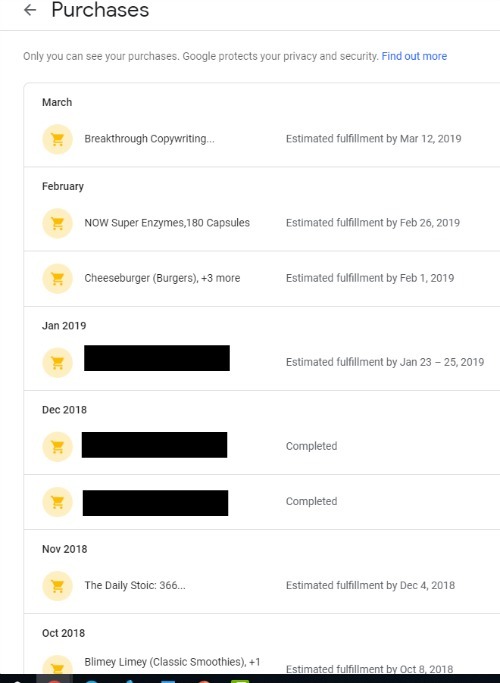Image resolution: width=500 pixels, height=683 pixels.
Task: View the Cheeseburger (Burgers), +3 more order
Action: [x=162, y=278]
